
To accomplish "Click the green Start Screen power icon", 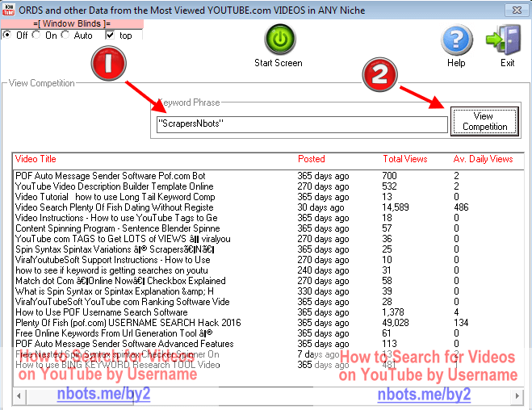I will pos(280,39).
